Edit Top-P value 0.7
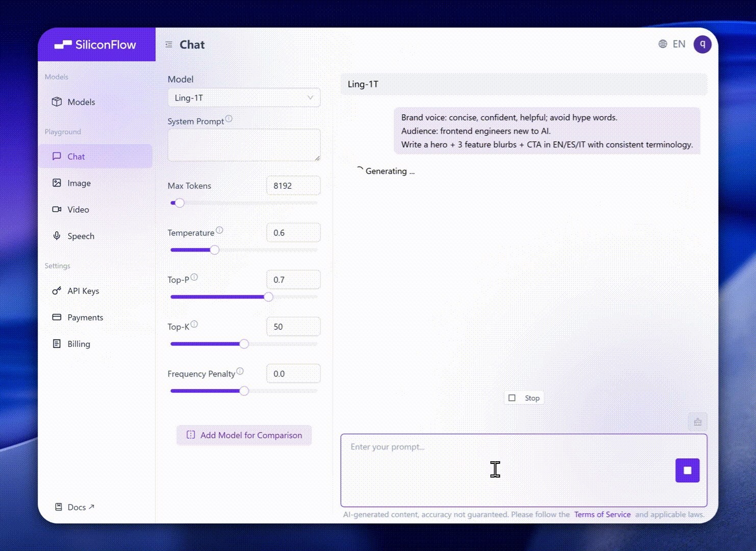The height and width of the screenshot is (551, 756). click(293, 280)
